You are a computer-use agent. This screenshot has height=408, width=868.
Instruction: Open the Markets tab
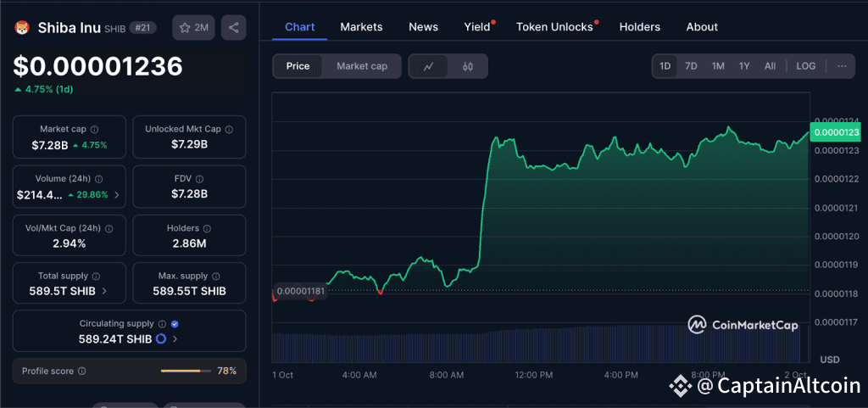pos(361,27)
